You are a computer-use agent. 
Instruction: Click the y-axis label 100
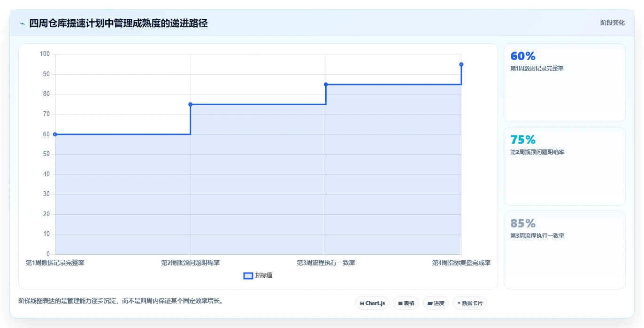45,54
